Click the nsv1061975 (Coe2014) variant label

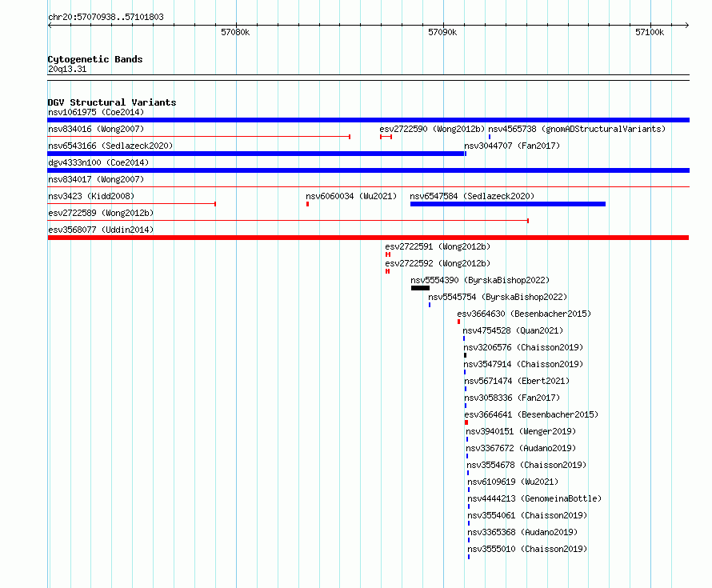[x=96, y=112]
